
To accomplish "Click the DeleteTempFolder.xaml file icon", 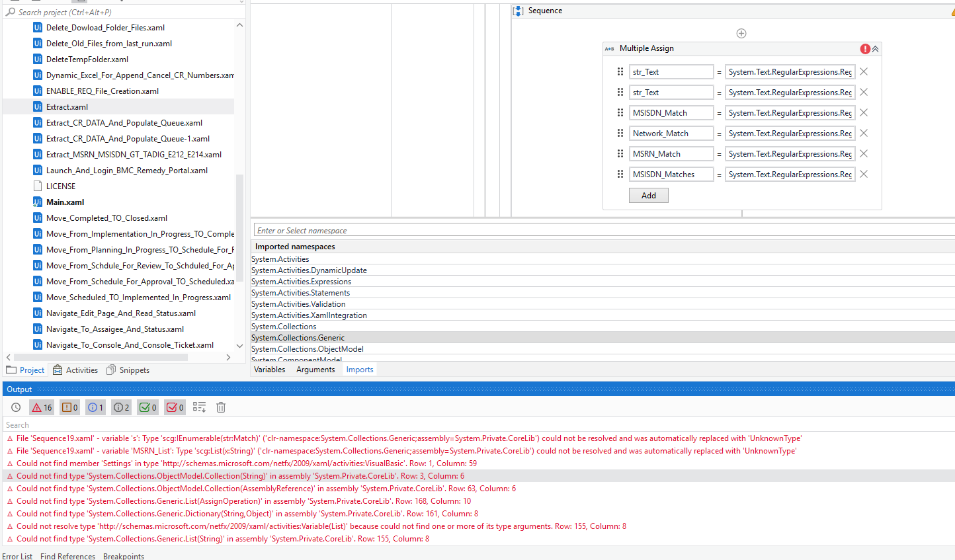I will pyautogui.click(x=38, y=60).
